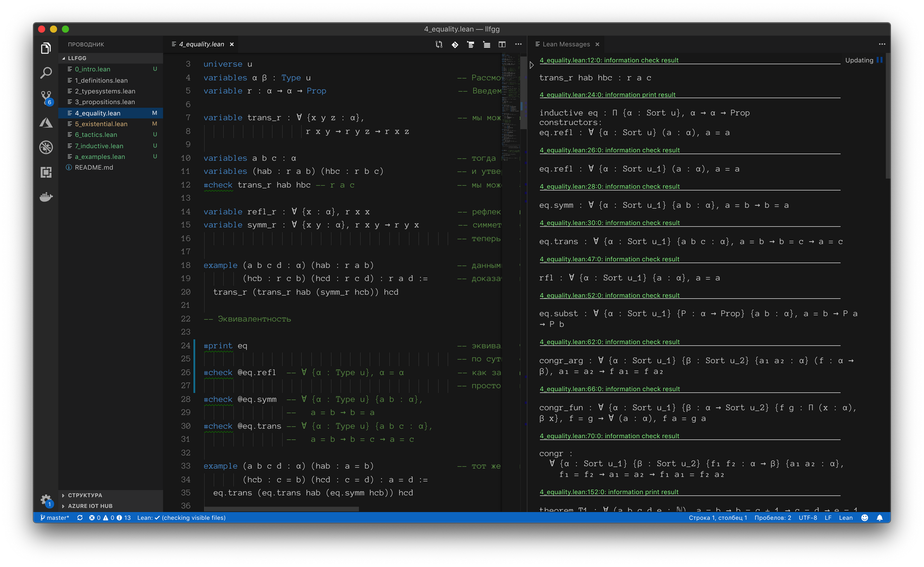The image size is (924, 567).
Task: Open Lean Messages panel More Actions menu
Action: [x=882, y=44]
